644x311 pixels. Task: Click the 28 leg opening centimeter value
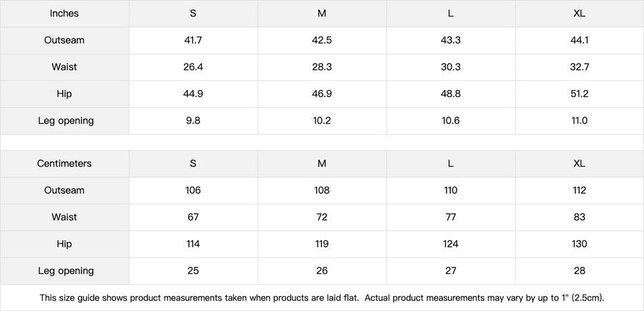[x=580, y=271]
